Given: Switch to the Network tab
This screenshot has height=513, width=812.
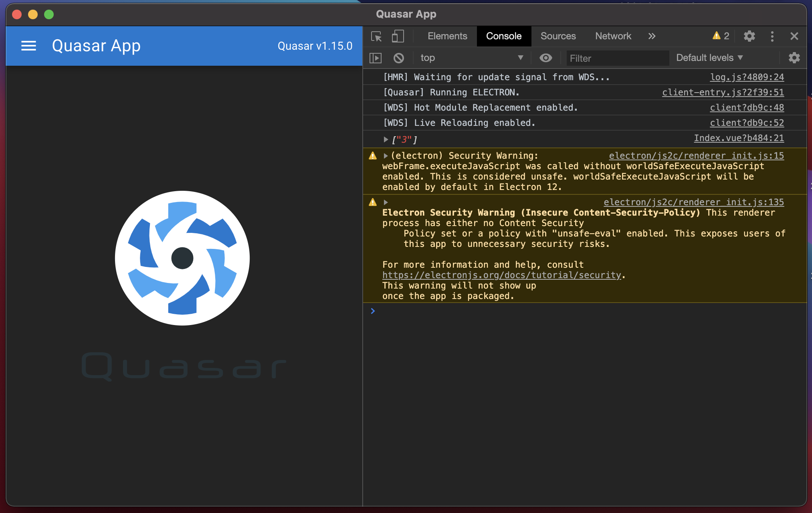Looking at the screenshot, I should 613,36.
